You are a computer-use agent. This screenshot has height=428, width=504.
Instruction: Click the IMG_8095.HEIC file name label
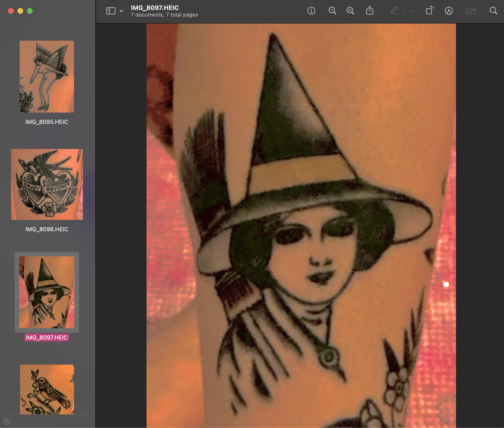[x=47, y=122]
